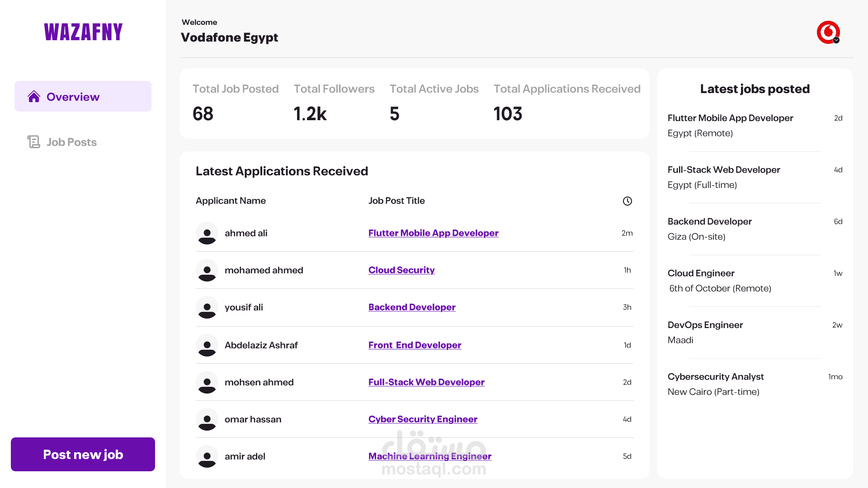Open DevOps Engineer job in Maadi
The image size is (868, 488).
coord(705,325)
